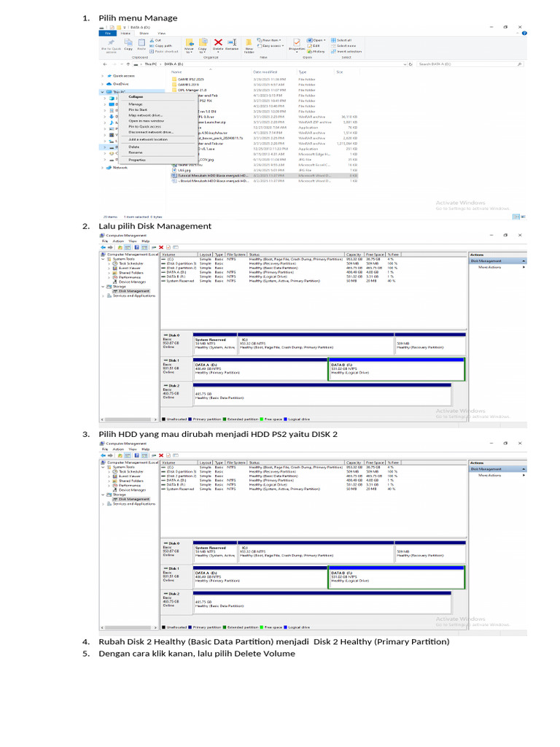Click the red Delete icon in Explorer ribbon
Image resolution: width=560 pixels, height=747 pixels.
[217, 43]
